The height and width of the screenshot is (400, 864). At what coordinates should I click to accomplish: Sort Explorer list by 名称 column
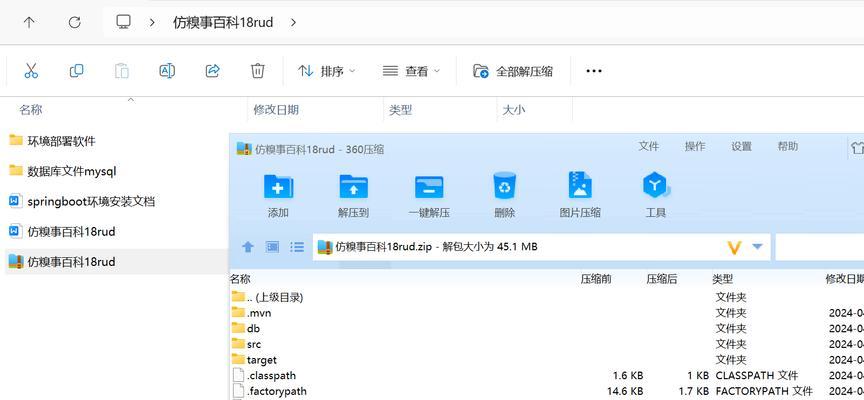(31, 110)
